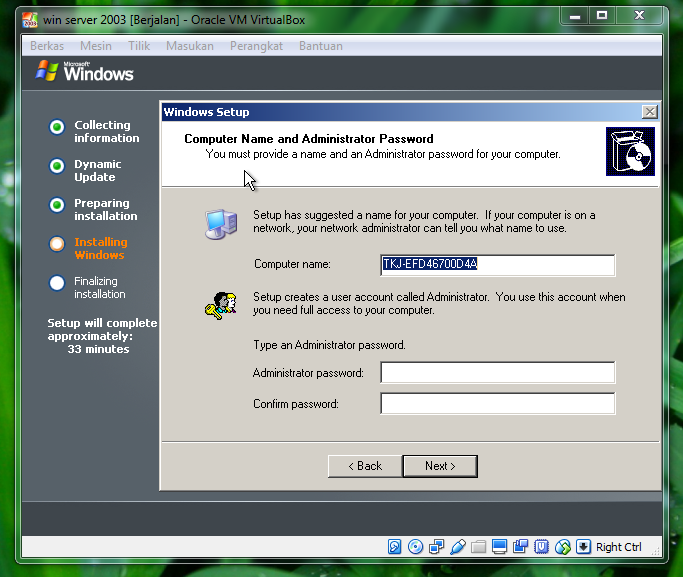Open the video capture status icon

pos(520,547)
